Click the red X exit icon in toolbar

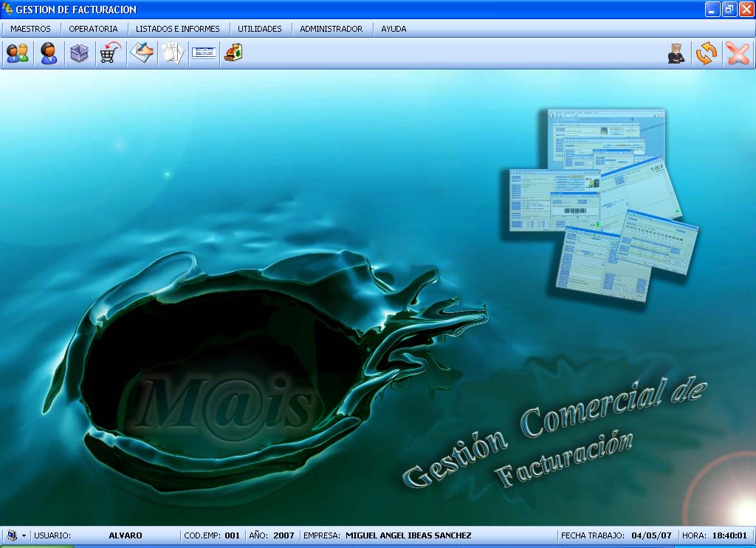(738, 54)
